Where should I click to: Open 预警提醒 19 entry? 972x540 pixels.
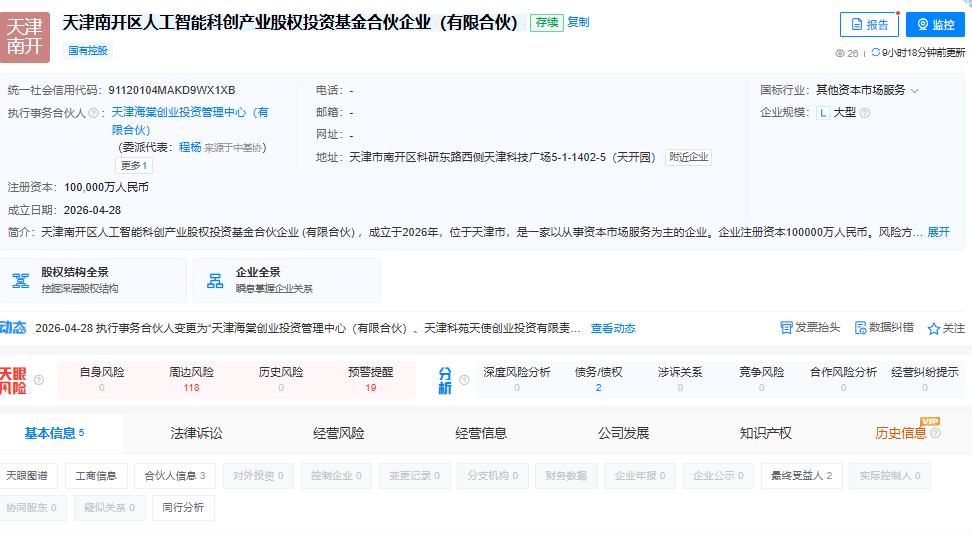[371, 379]
